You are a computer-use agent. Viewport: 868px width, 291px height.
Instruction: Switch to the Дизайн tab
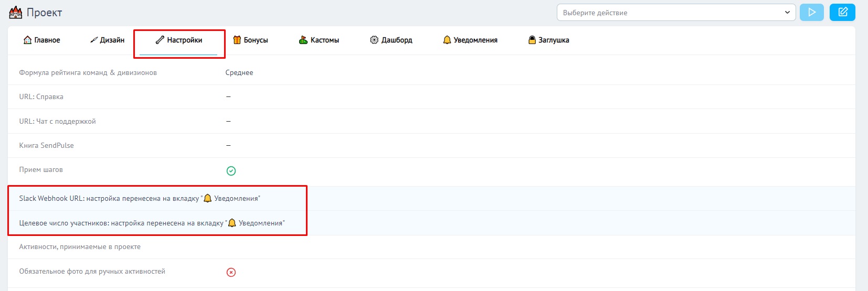(108, 40)
